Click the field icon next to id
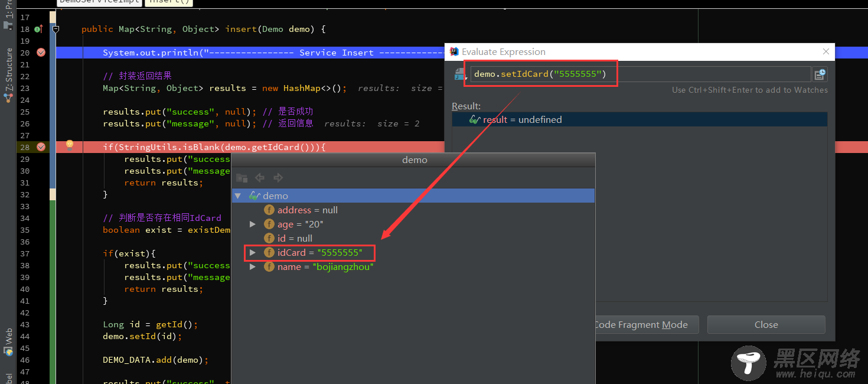The image size is (868, 384). click(x=269, y=238)
